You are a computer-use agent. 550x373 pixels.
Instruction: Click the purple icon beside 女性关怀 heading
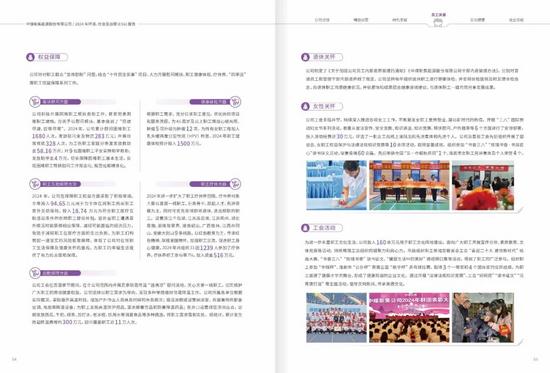(305, 106)
